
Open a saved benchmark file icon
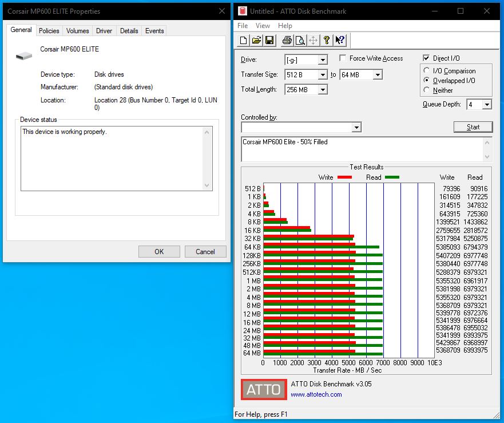(x=256, y=40)
